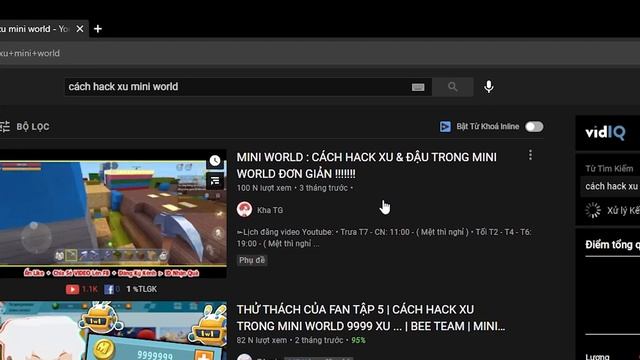
Task: Click the magnifier search button
Action: [453, 87]
